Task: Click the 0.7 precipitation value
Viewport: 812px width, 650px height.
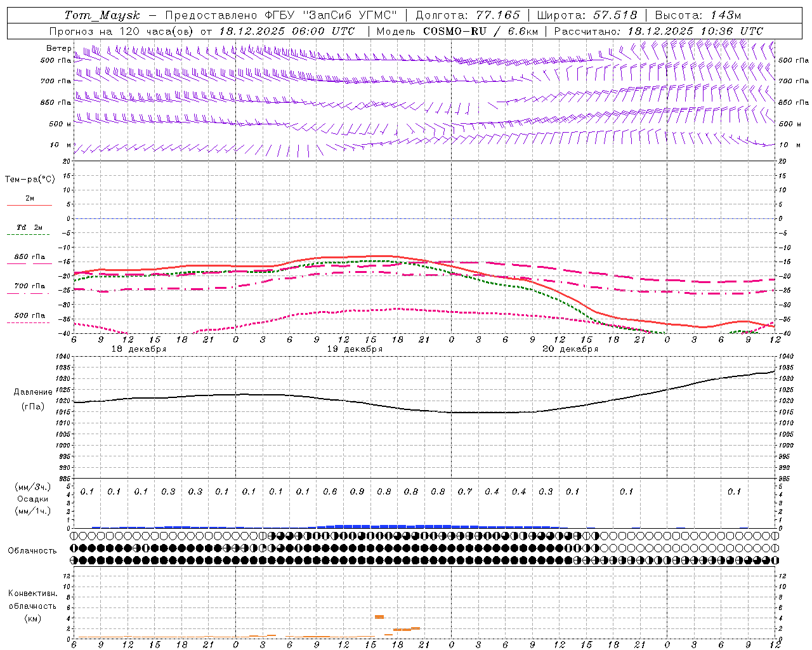Action: coord(465,491)
